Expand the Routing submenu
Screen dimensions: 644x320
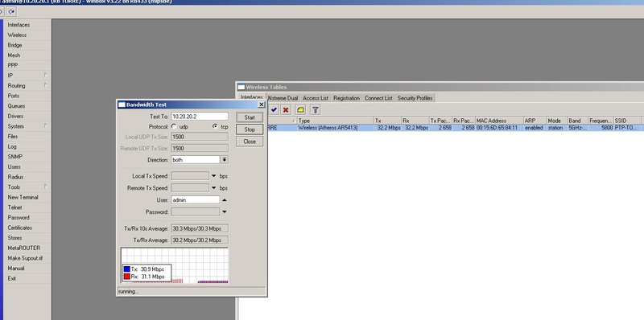46,85
